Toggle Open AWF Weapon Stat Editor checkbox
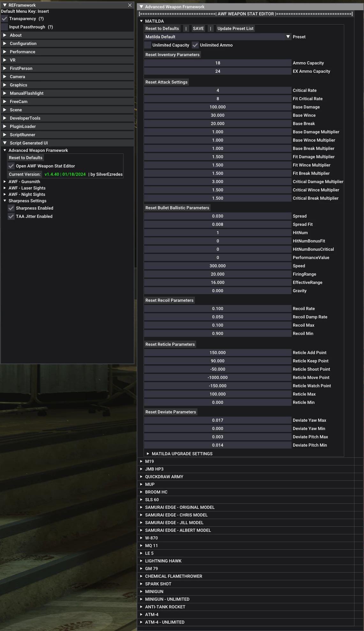The width and height of the screenshot is (364, 631). tap(11, 166)
